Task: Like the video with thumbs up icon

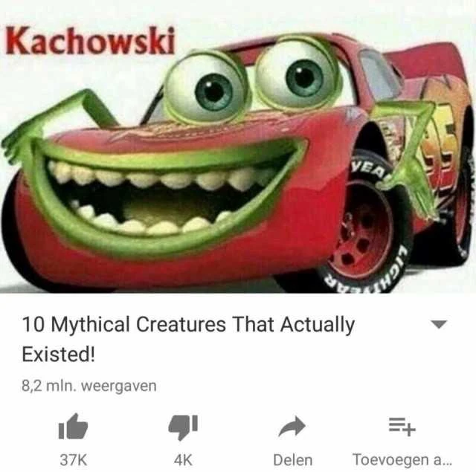Action: click(73, 426)
